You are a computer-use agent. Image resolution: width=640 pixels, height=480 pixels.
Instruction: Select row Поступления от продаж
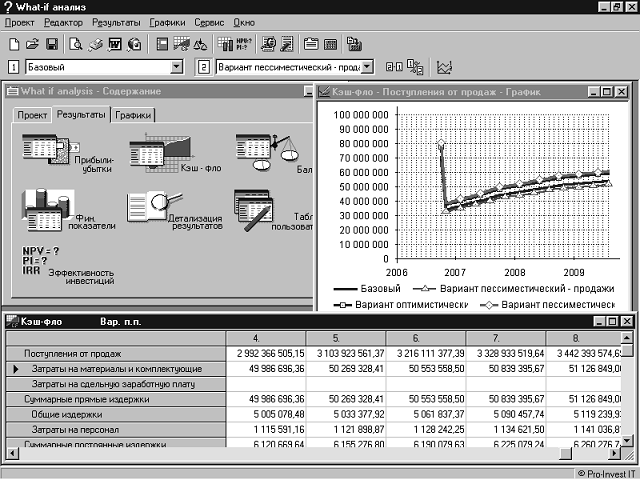[116, 354]
